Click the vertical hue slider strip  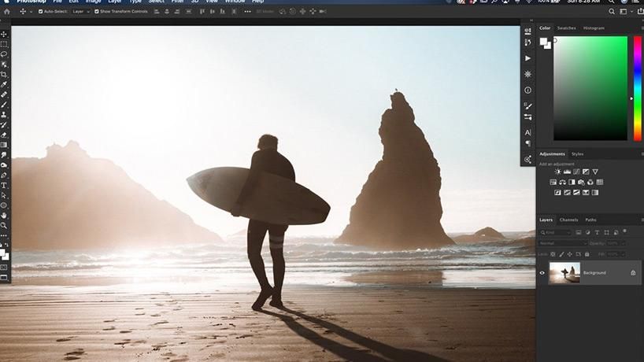tap(638, 89)
